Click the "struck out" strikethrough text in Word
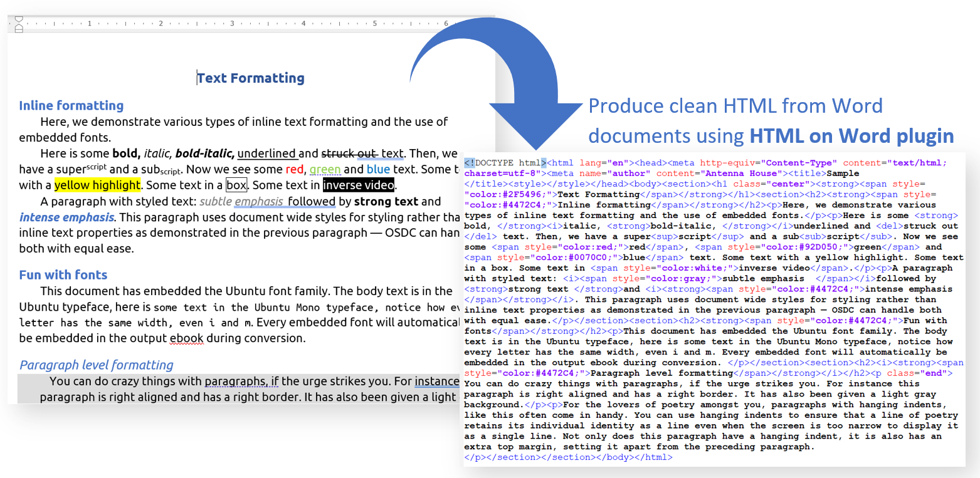Screen dimensions: 980x478 [x=349, y=154]
